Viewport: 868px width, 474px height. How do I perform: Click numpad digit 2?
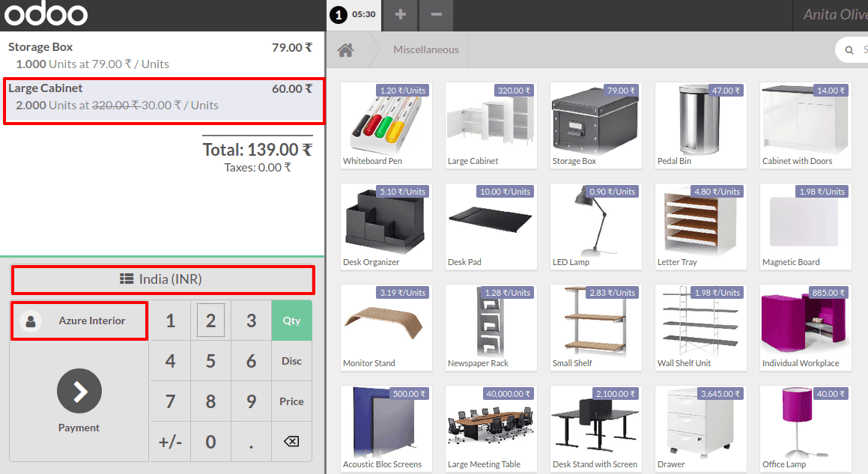click(x=211, y=320)
